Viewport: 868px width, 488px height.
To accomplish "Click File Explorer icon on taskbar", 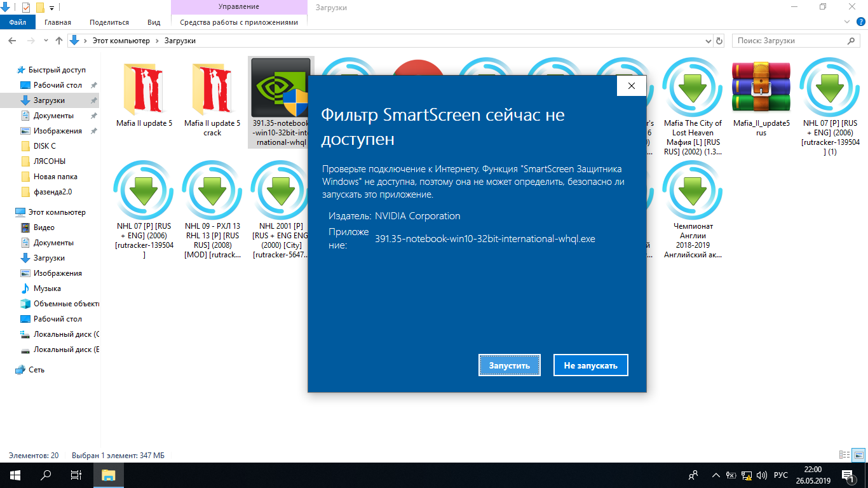I will 108,475.
